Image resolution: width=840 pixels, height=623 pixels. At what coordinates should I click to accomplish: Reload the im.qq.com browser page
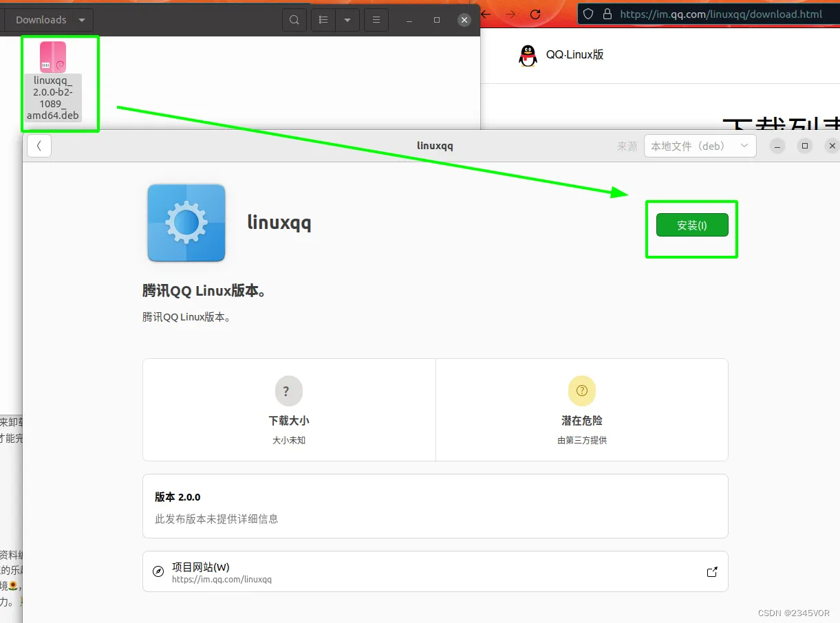[x=536, y=14]
